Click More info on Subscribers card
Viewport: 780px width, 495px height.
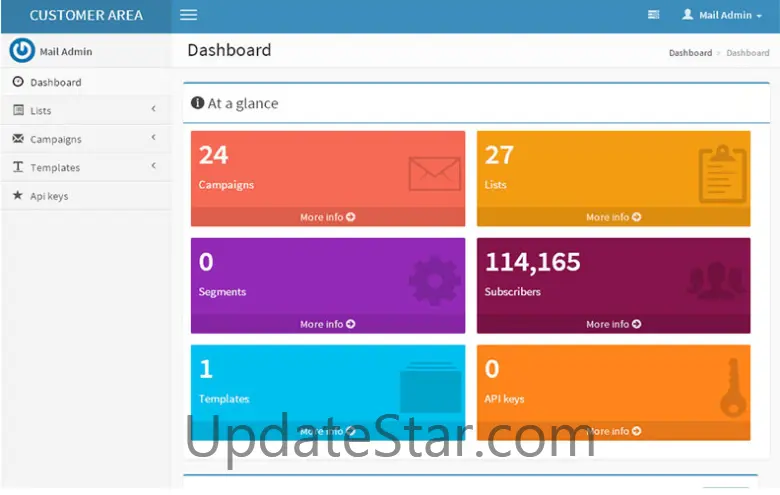613,324
